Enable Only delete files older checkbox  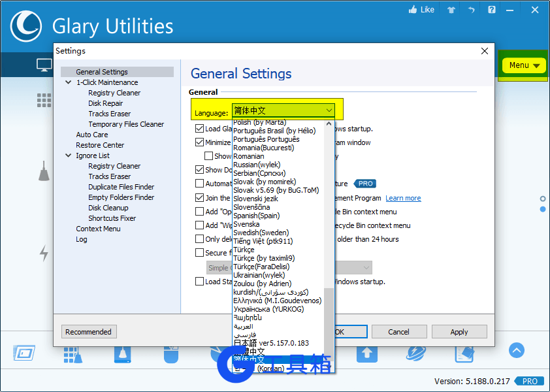click(200, 239)
